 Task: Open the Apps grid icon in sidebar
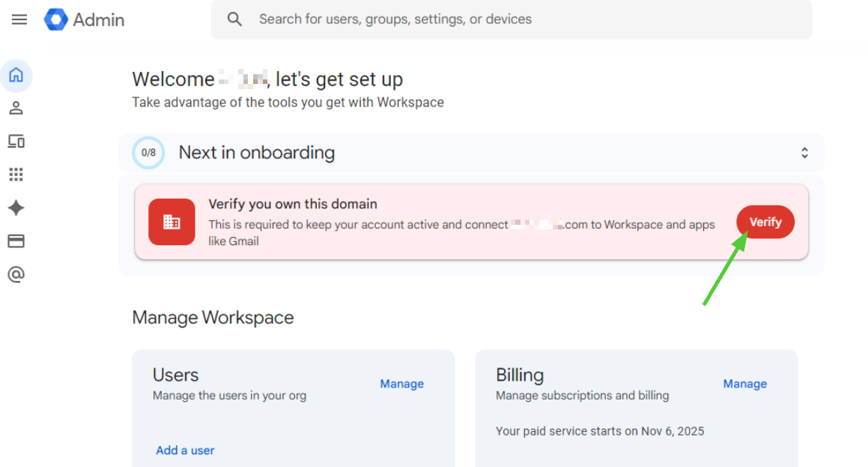pos(16,175)
